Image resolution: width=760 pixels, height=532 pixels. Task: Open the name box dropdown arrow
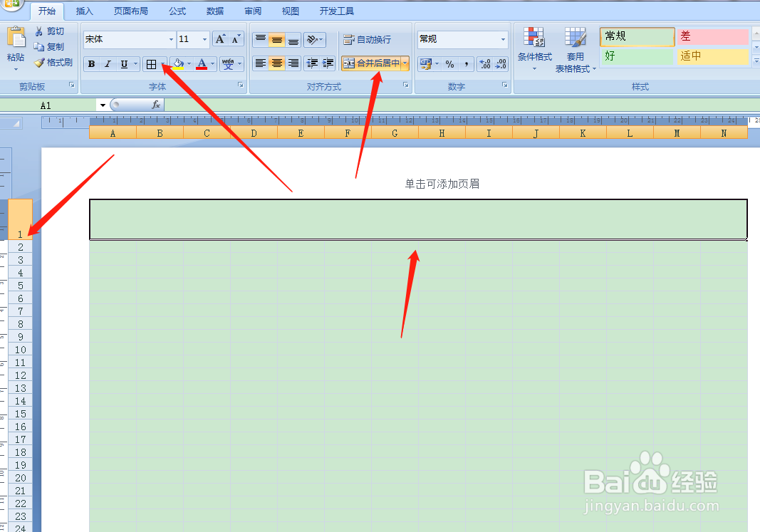click(103, 105)
